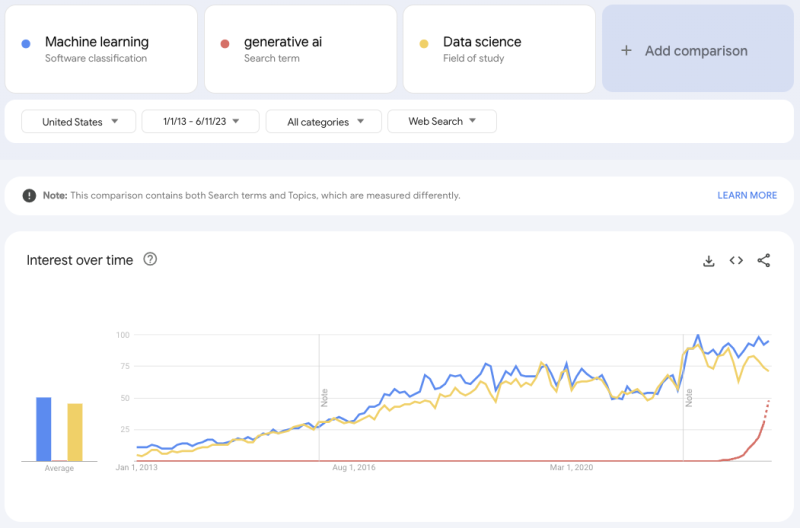Click the plus icon in Add comparison
800x528 pixels.
[626, 51]
